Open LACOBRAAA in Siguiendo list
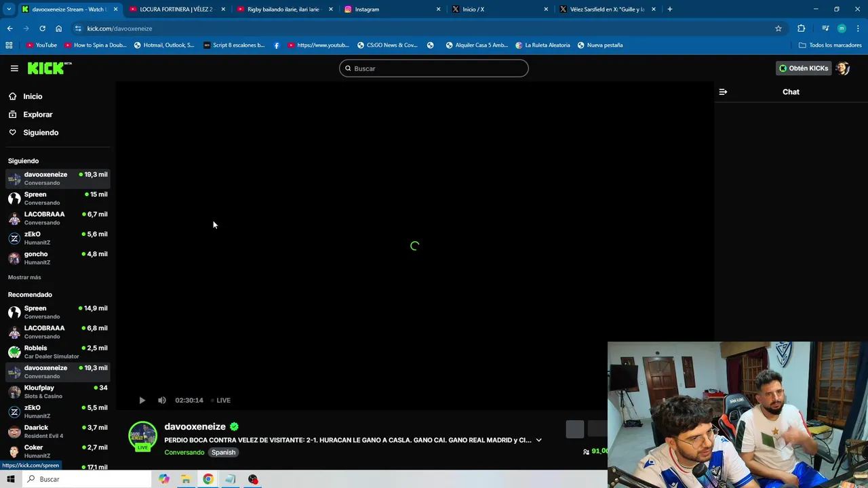Screen dimensions: 868x488 click(58, 218)
